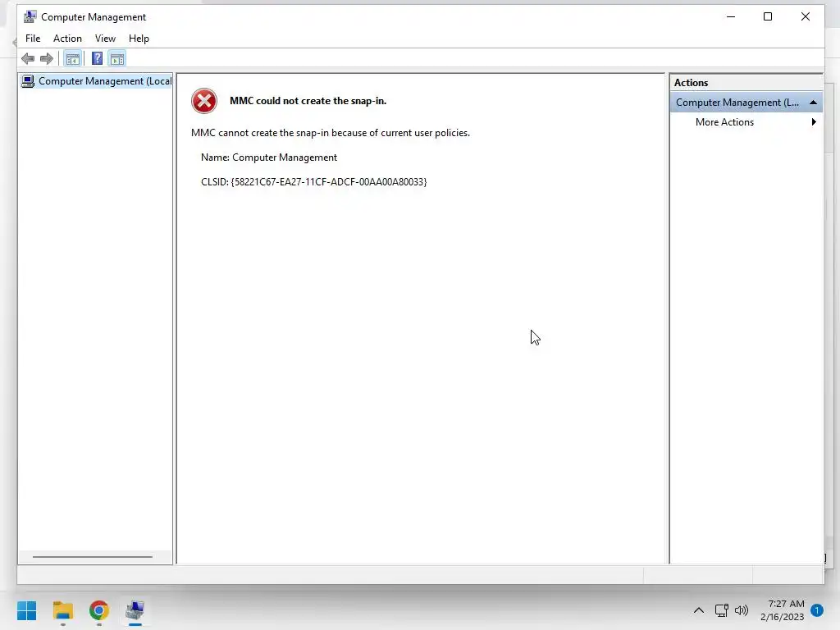Expand More Actions submenu arrow
Viewport: 840px width, 630px height.
click(x=814, y=122)
